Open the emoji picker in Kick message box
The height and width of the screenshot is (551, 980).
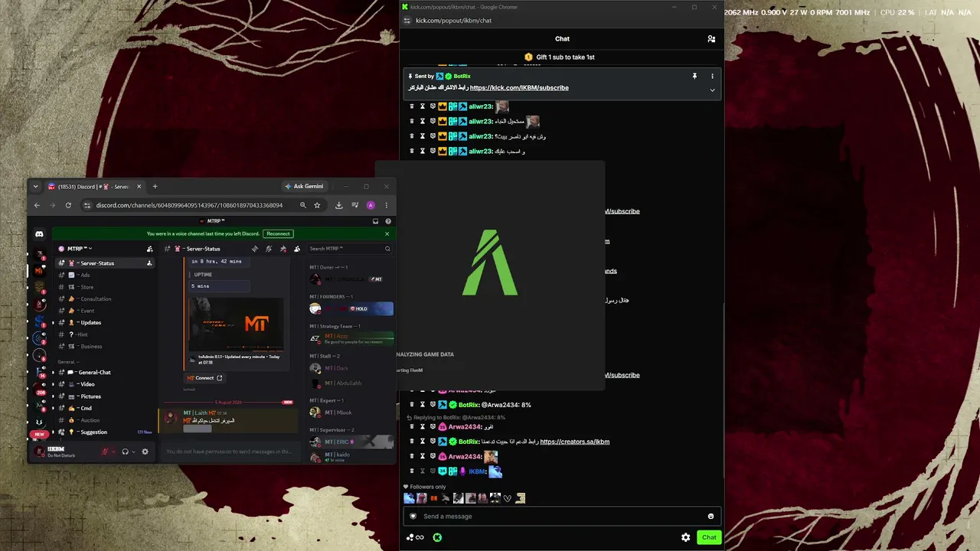[x=710, y=517]
